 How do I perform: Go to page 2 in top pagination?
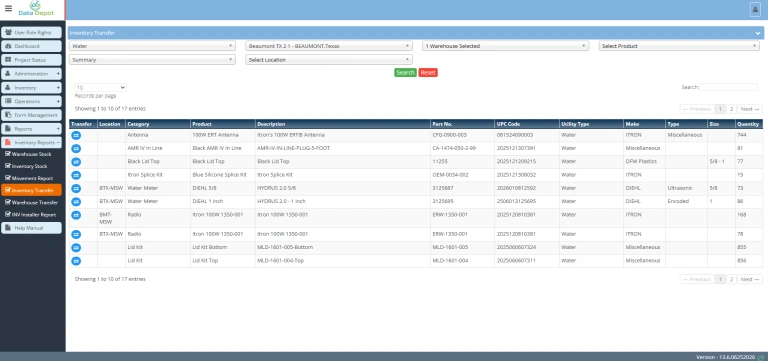pyautogui.click(x=731, y=109)
